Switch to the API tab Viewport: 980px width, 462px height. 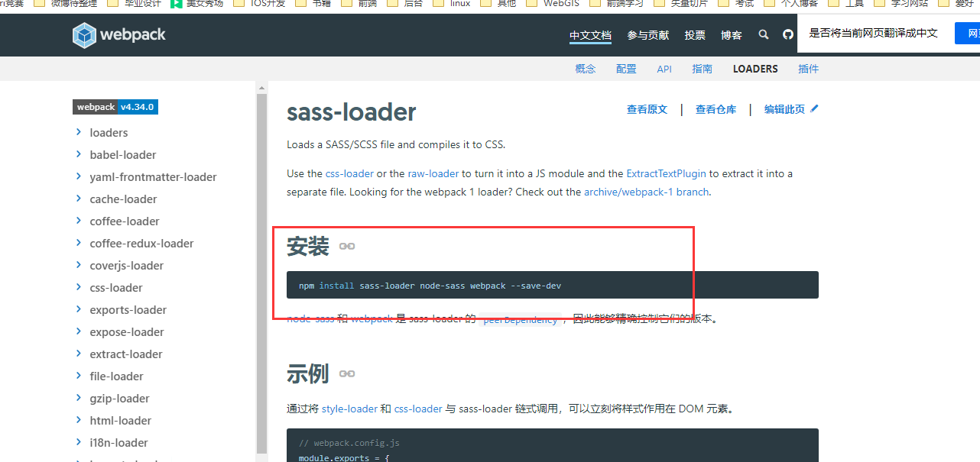click(664, 69)
